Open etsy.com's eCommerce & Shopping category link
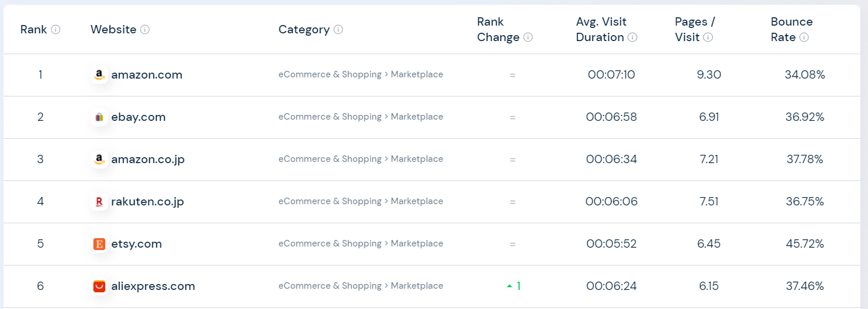This screenshot has width=868, height=309. pyautogui.click(x=330, y=244)
